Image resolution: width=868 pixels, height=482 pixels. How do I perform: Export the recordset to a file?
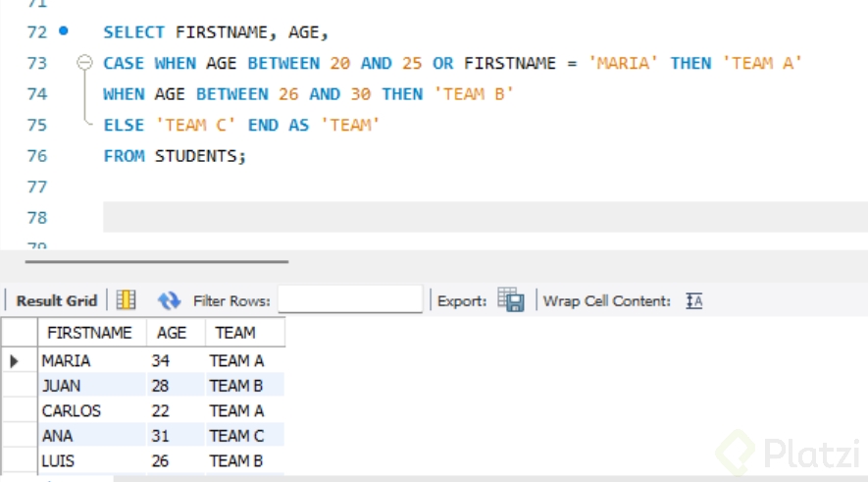coord(511,300)
